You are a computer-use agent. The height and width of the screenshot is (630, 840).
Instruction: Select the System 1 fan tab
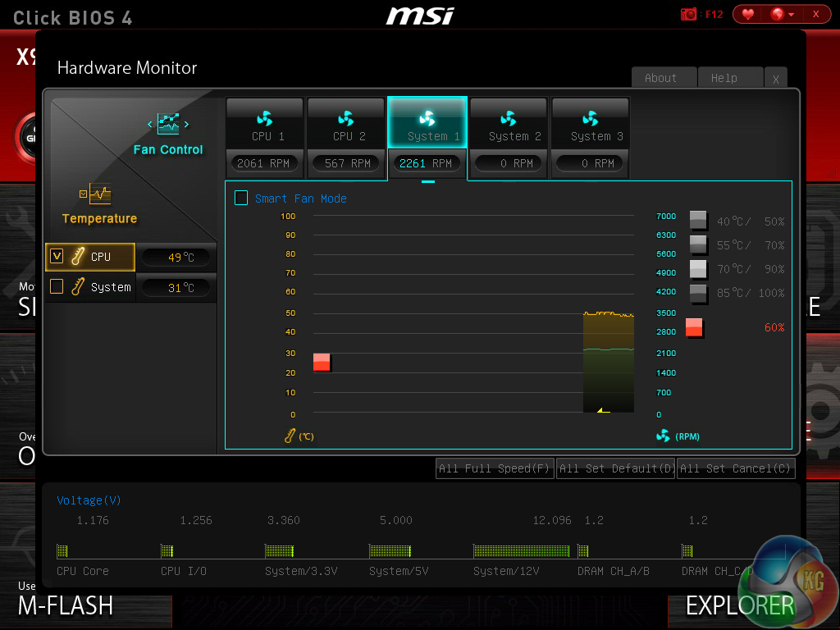[427, 123]
